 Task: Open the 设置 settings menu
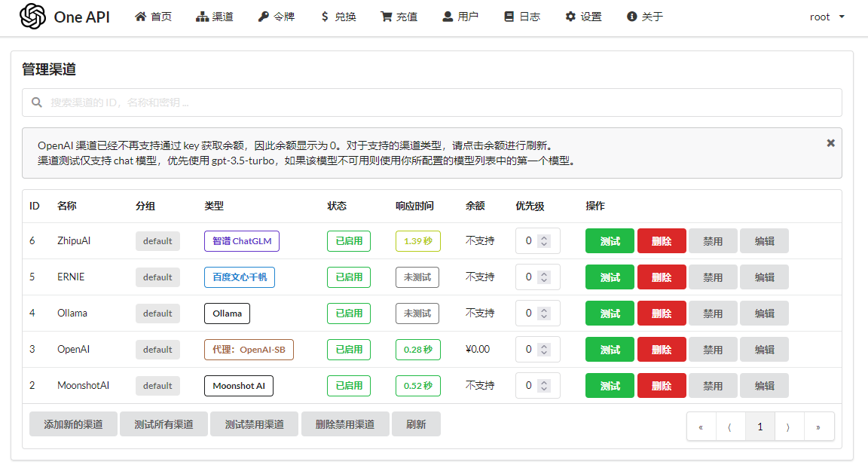pyautogui.click(x=583, y=17)
